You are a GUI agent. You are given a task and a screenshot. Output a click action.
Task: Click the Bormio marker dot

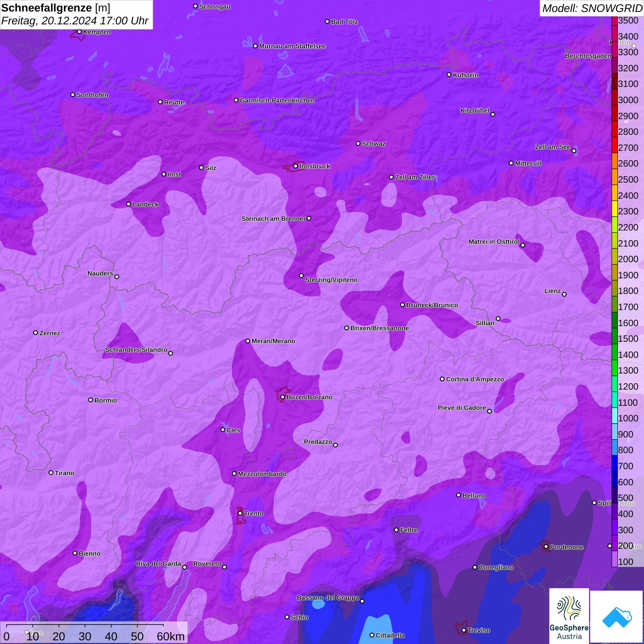pyautogui.click(x=91, y=400)
